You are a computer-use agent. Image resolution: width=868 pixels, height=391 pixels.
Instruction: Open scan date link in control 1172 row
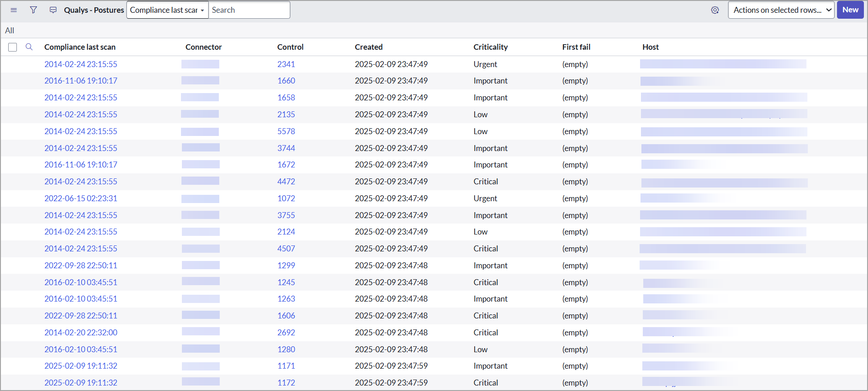click(x=81, y=383)
